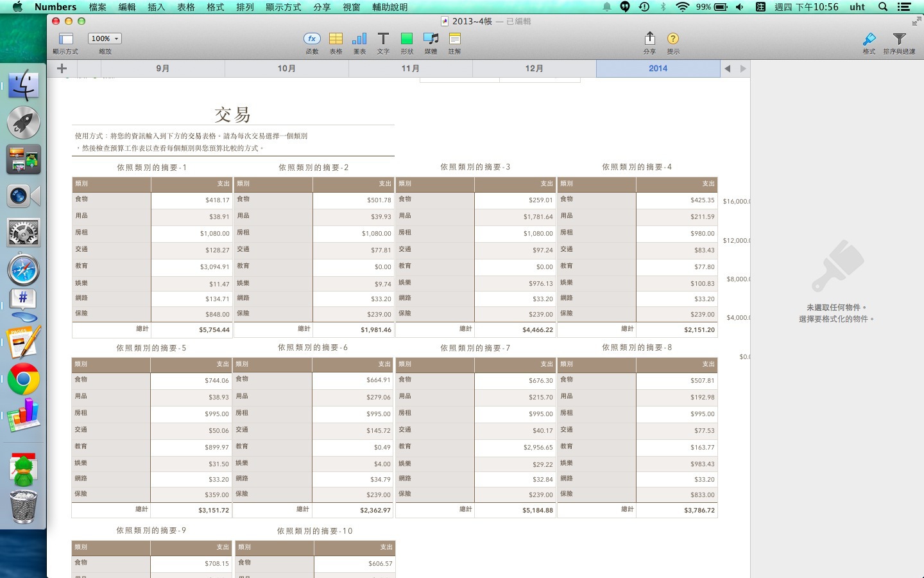924x578 pixels.
Task: Select cell $2,956.65 in summary table 7
Action: (x=515, y=448)
